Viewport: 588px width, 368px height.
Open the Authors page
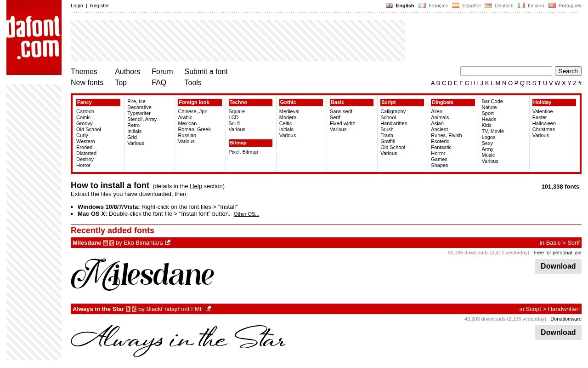tap(127, 71)
